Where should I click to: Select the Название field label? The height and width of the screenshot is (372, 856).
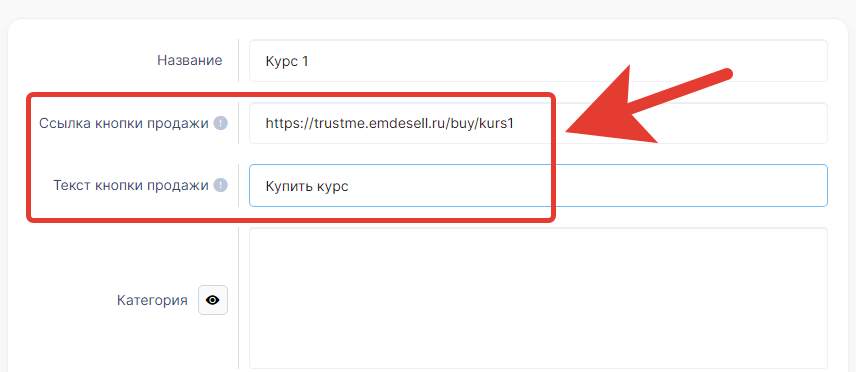190,60
